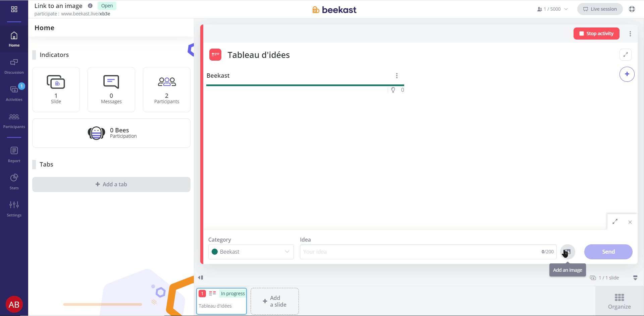Expand the idea board to fullscreen
This screenshot has height=316, width=644.
(x=626, y=55)
